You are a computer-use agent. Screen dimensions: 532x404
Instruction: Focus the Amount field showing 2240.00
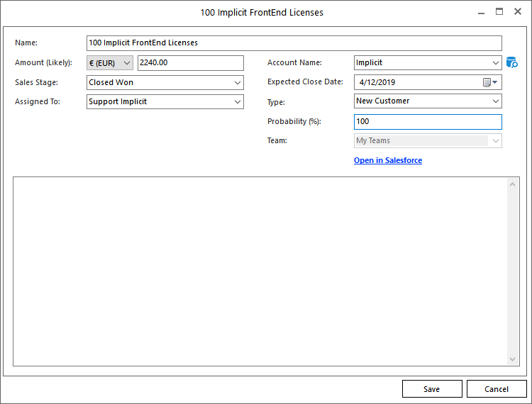click(190, 63)
